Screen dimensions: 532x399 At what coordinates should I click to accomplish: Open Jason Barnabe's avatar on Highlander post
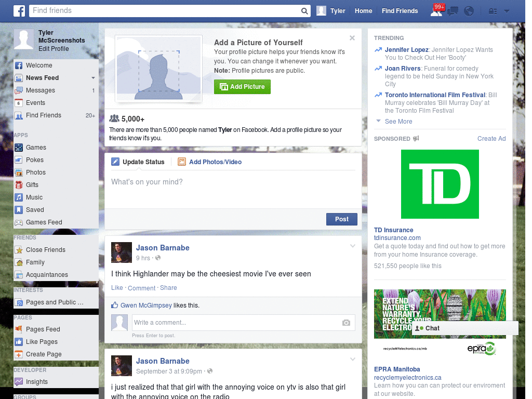122,253
